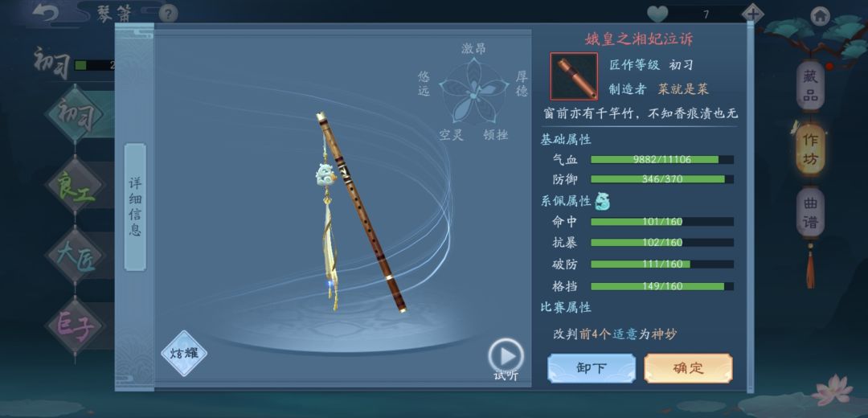Select the 大匠 rank diamond
The width and height of the screenshot is (868, 418).
coord(75,256)
